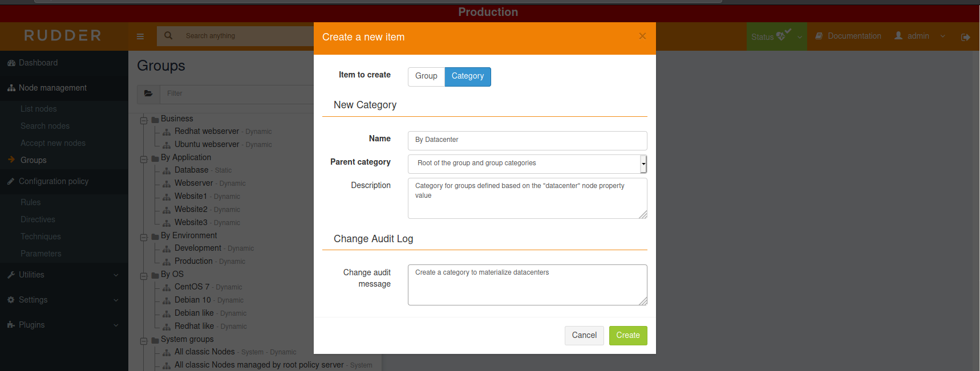Click the open-folder icon beside the Filter field
This screenshot has width=980, height=371.
(x=148, y=93)
